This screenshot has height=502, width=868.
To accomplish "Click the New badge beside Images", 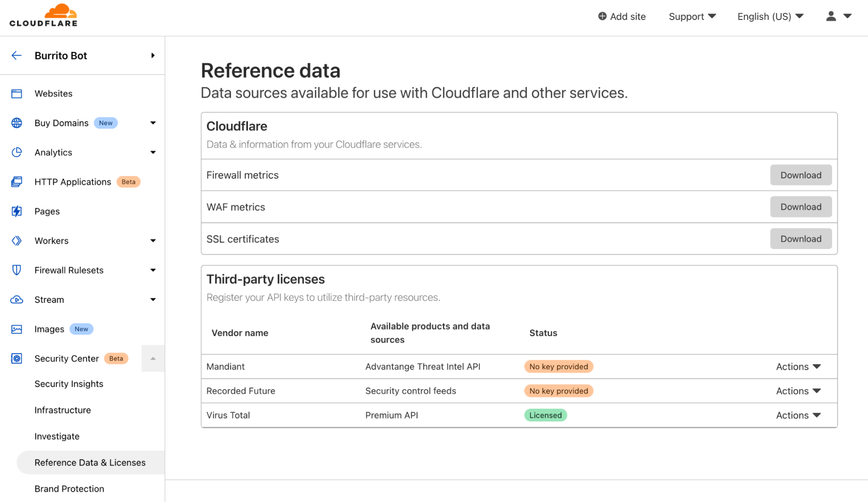I will pos(81,329).
